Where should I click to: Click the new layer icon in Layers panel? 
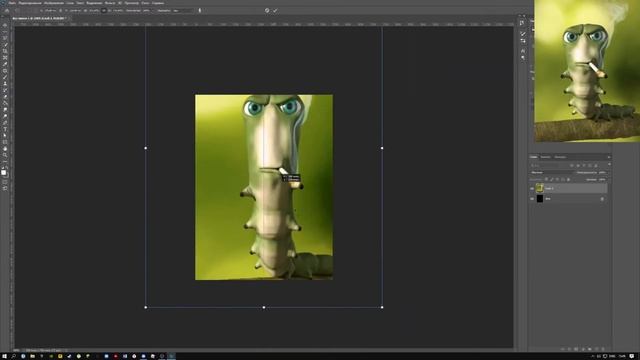pyautogui.click(x=596, y=349)
